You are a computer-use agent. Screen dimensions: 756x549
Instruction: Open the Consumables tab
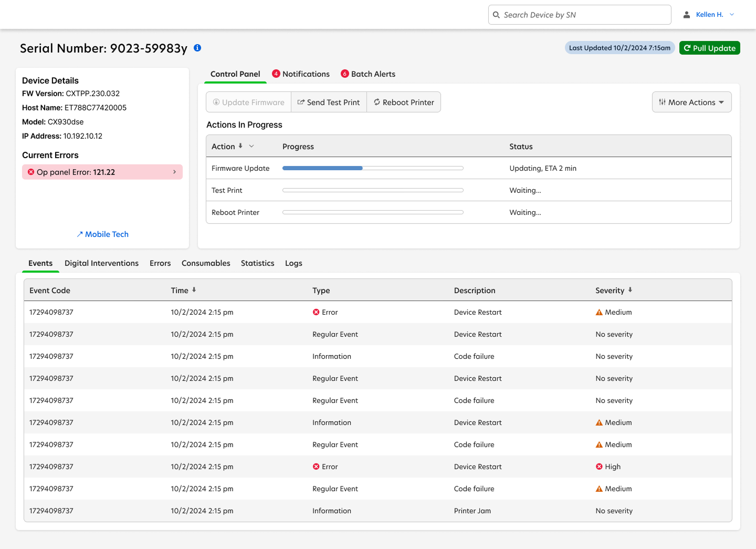[206, 263]
